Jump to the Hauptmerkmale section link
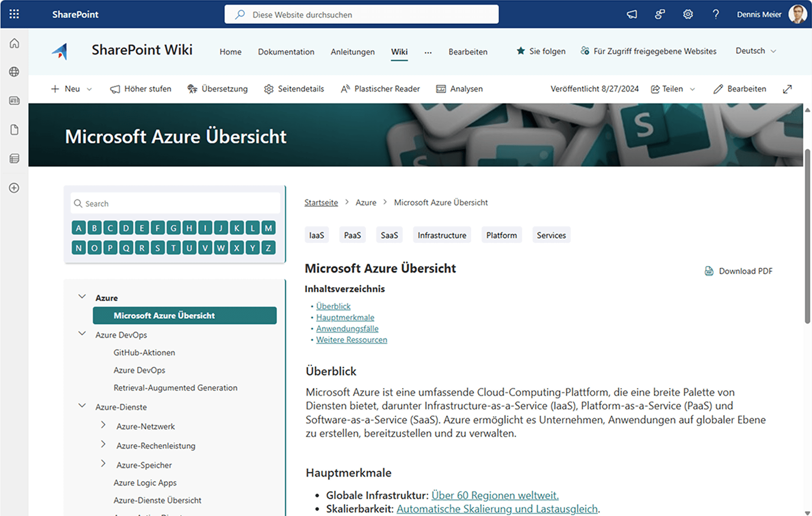 click(x=345, y=317)
